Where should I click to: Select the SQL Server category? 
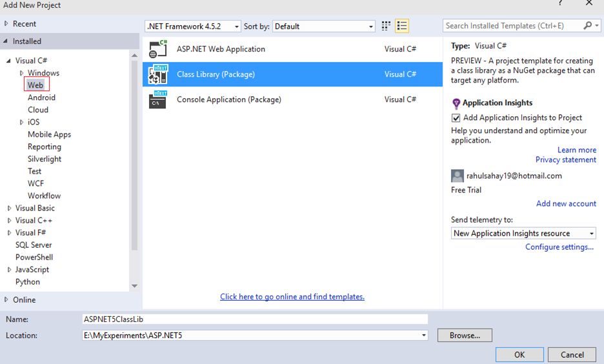coord(34,245)
